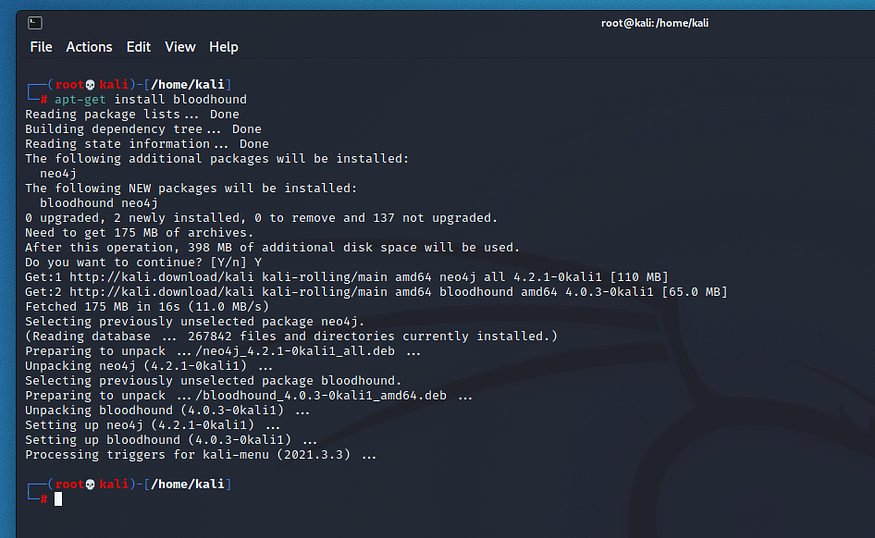This screenshot has width=875, height=538.
Task: Click the 'Unpacking bloodhound (4.0.3-0kali1)' line
Action: coord(167,410)
